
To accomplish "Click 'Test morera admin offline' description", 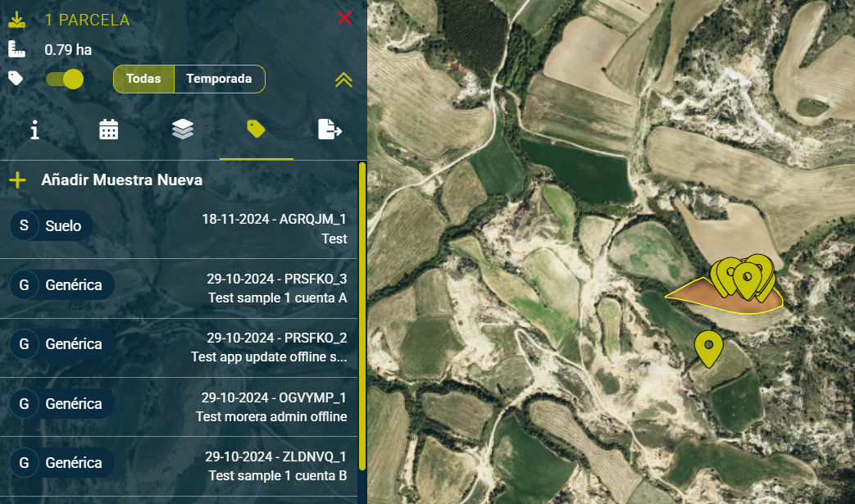I will coord(271,417).
